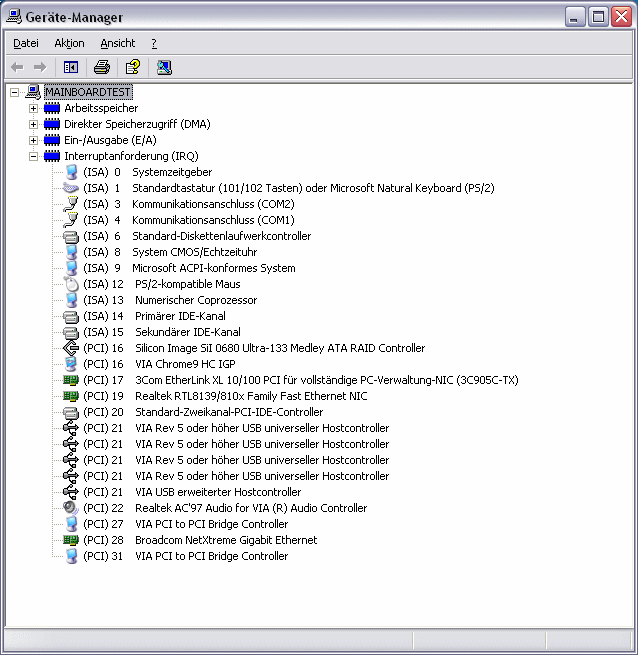Viewport: 638px width, 655px height.
Task: Click the Ein-/Ausgabe (E/A) chip icon
Action: pos(52,140)
